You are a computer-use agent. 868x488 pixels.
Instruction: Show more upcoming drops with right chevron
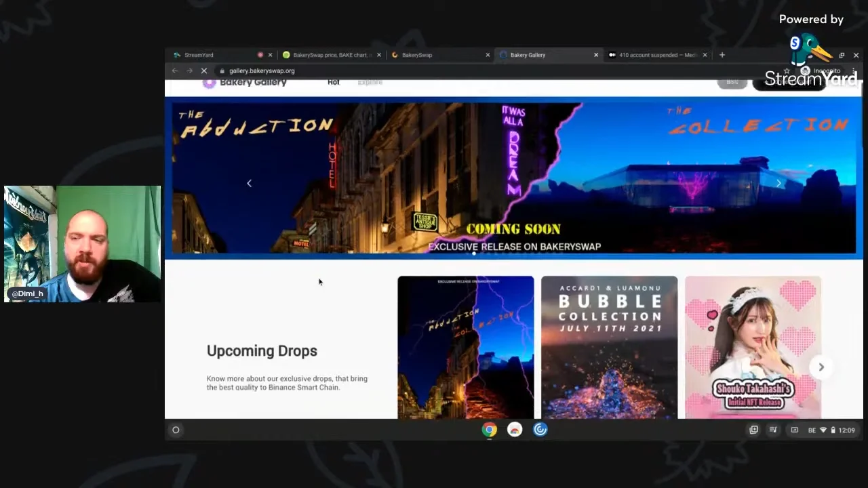click(821, 367)
